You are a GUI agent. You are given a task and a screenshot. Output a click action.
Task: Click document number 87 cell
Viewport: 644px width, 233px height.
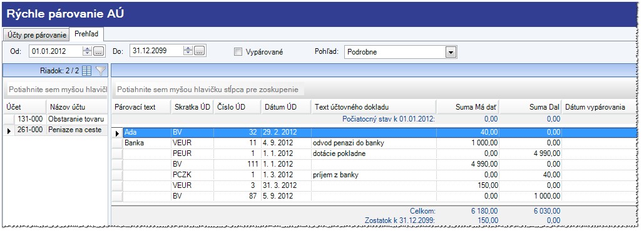click(x=237, y=196)
